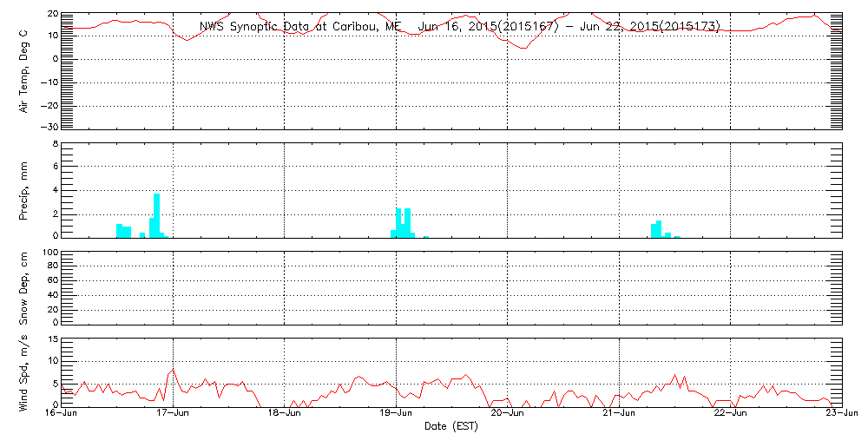The width and height of the screenshot is (868, 434).
Task: Click the 'Air Temp, Deg C' axis label
Action: [23, 70]
